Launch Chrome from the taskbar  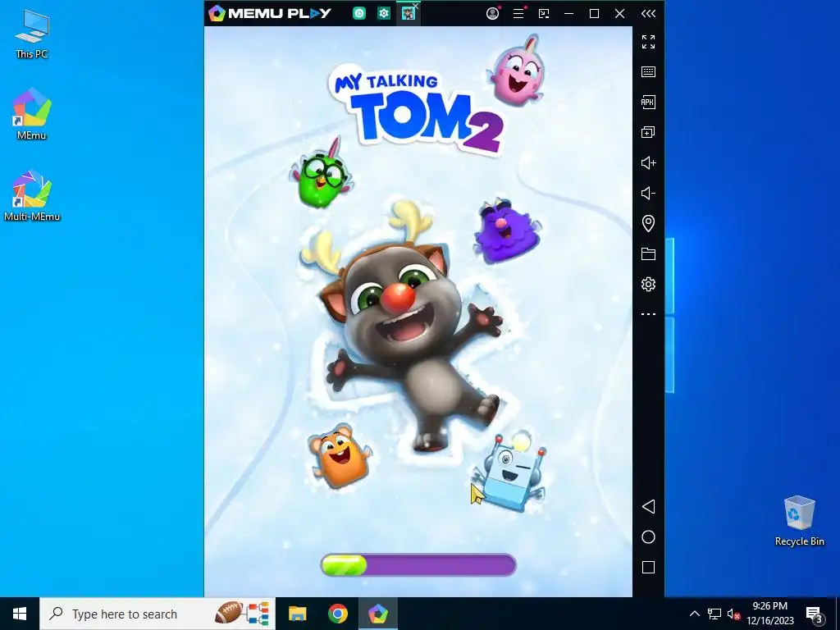(x=337, y=614)
